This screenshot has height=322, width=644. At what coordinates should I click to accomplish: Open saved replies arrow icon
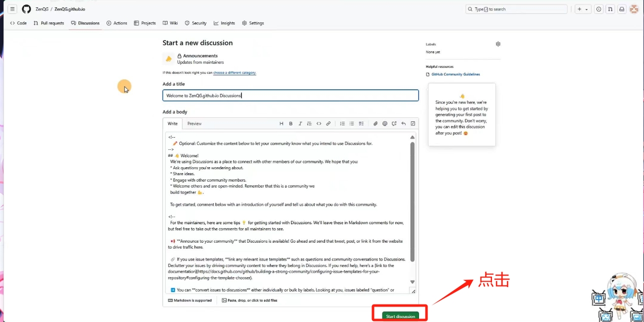coord(403,124)
